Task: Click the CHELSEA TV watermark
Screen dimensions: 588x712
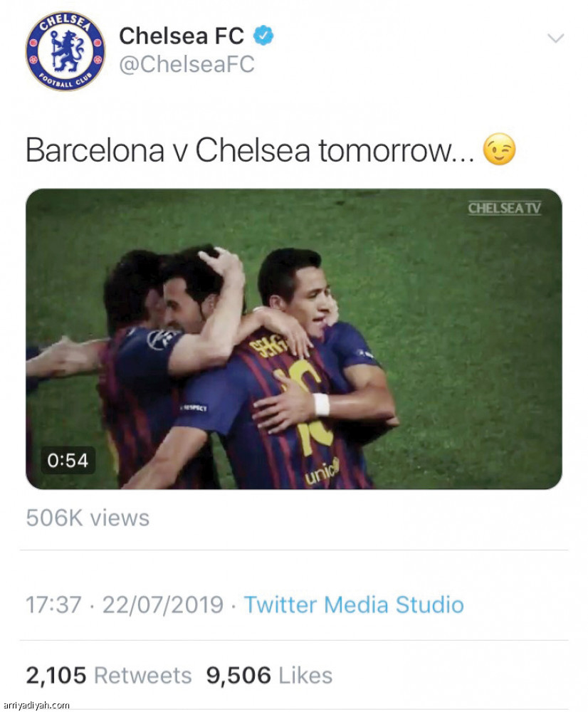Action: (x=505, y=208)
